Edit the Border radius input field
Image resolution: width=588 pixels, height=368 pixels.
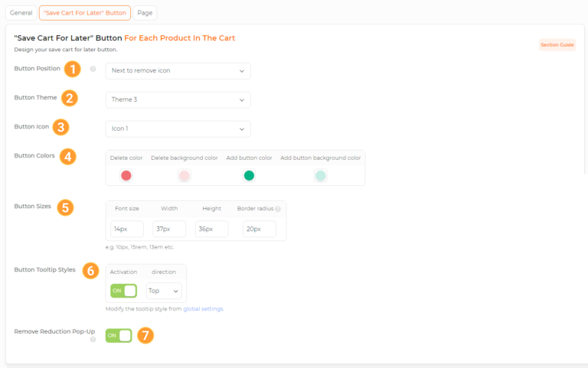pyautogui.click(x=260, y=229)
